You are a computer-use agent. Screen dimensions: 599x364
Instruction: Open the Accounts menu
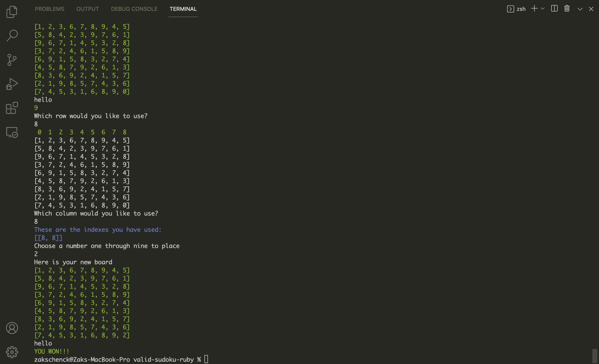[12, 328]
